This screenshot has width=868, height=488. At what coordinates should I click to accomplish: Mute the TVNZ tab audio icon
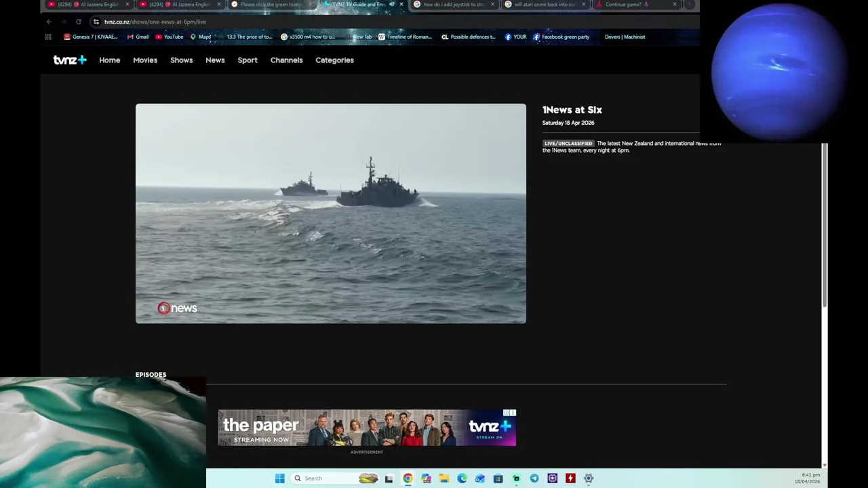391,4
